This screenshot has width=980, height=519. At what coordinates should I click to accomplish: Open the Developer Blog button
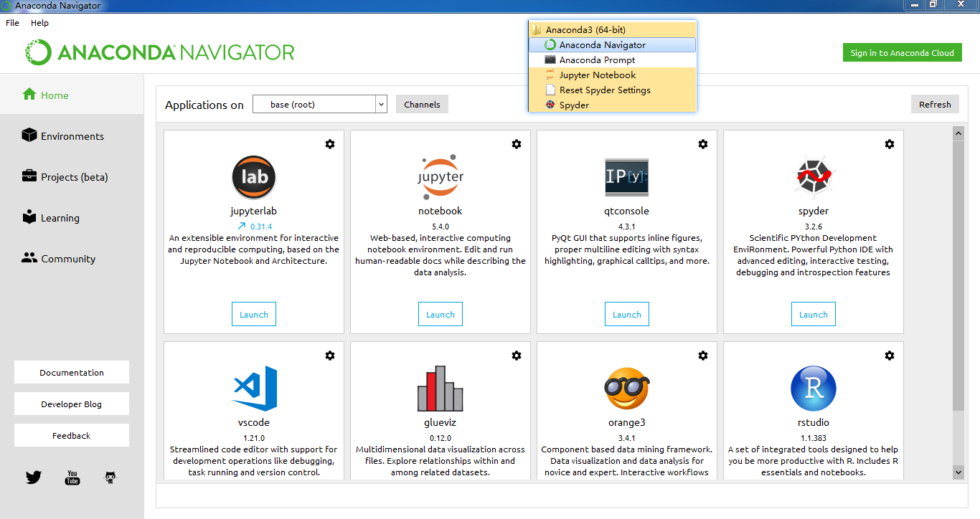pyautogui.click(x=72, y=404)
